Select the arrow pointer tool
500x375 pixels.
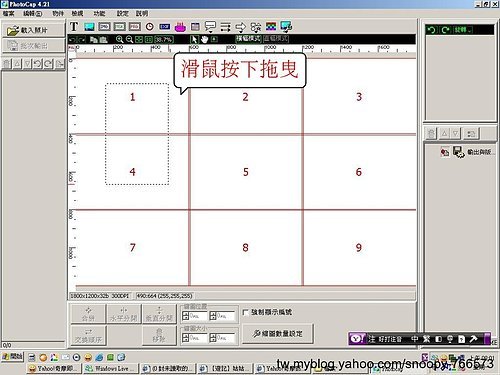194,39
